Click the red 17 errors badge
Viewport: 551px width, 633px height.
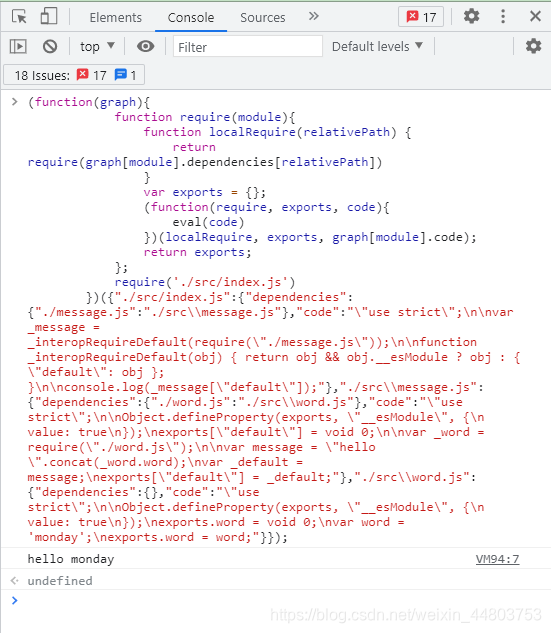[421, 17]
